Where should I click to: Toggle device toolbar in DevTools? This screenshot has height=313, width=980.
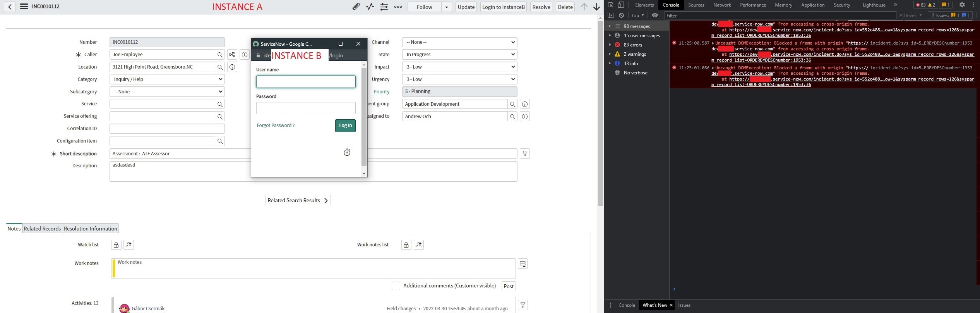click(621, 5)
